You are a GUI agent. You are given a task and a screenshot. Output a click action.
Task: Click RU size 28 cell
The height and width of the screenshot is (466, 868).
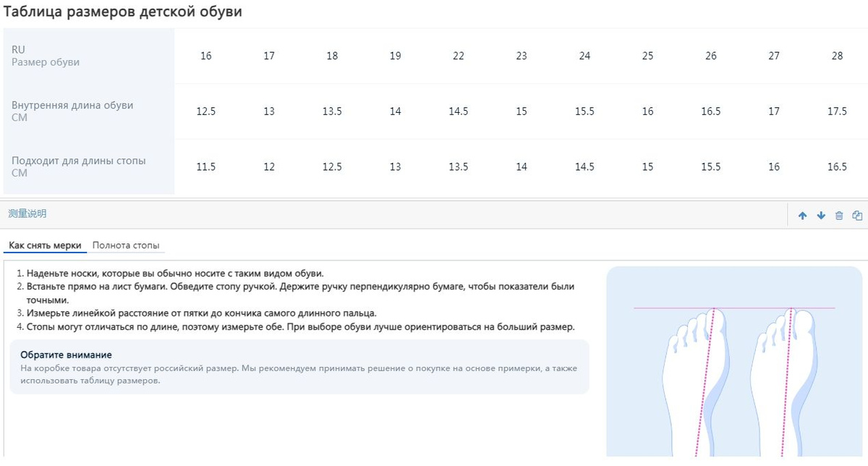point(837,56)
